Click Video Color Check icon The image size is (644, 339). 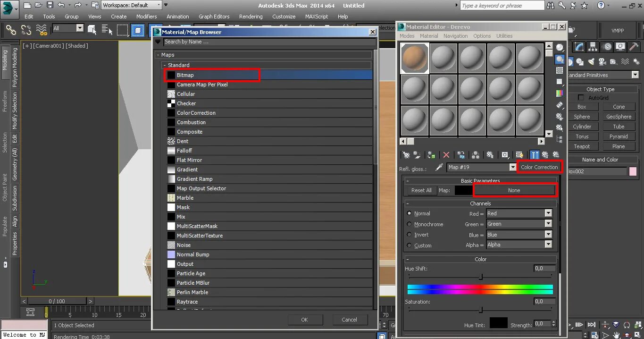tap(560, 93)
